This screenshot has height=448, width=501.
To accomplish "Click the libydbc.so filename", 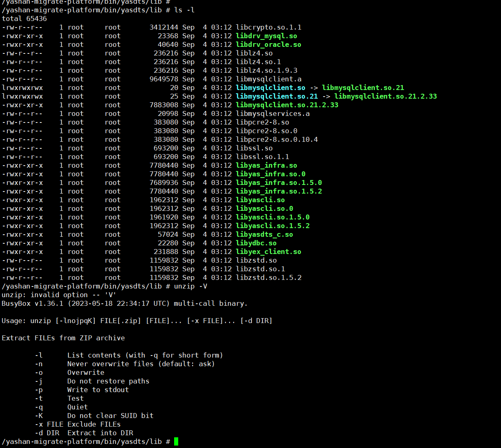I will click(x=256, y=243).
